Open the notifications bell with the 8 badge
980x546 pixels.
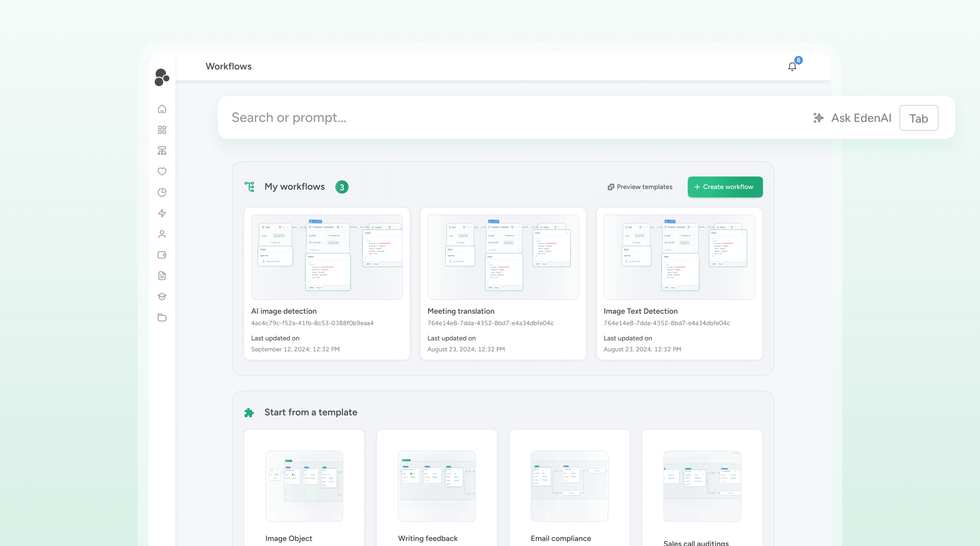[792, 67]
